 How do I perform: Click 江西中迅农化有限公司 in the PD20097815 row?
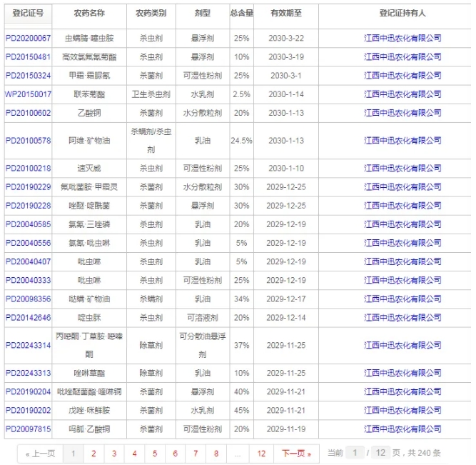[x=402, y=429]
